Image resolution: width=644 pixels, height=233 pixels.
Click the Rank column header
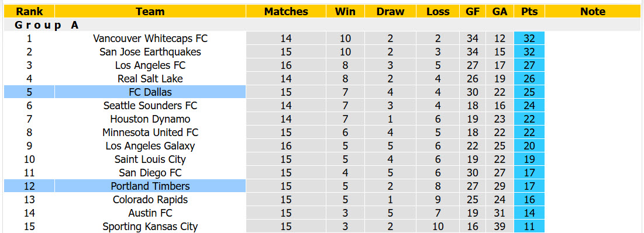point(29,12)
